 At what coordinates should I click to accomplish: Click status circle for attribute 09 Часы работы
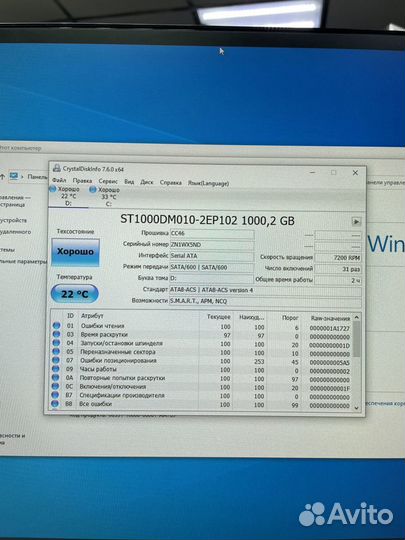[56, 368]
